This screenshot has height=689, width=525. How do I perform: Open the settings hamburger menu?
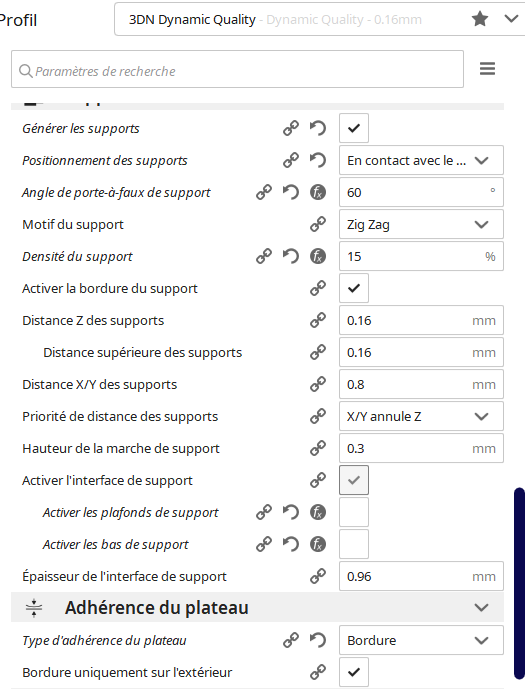pos(487,69)
